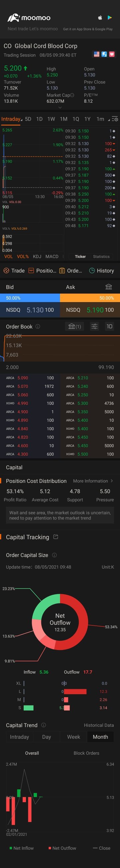Expand quote details with down chevron

(60, 107)
